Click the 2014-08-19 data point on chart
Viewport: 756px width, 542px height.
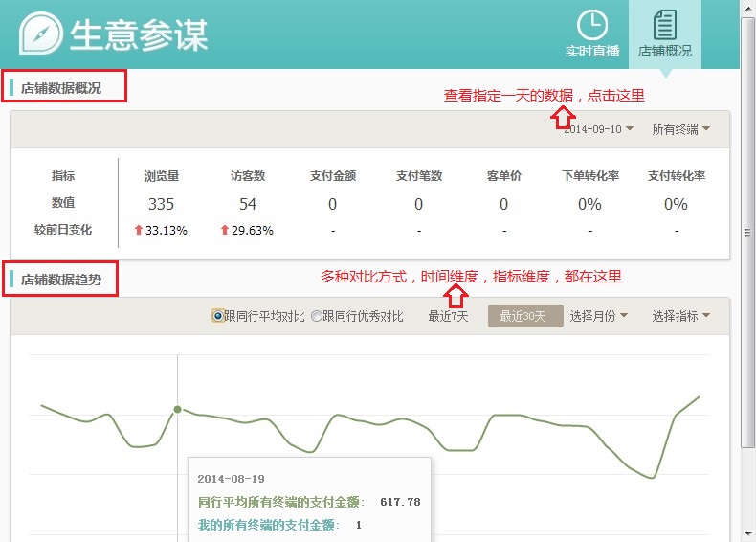pos(177,409)
